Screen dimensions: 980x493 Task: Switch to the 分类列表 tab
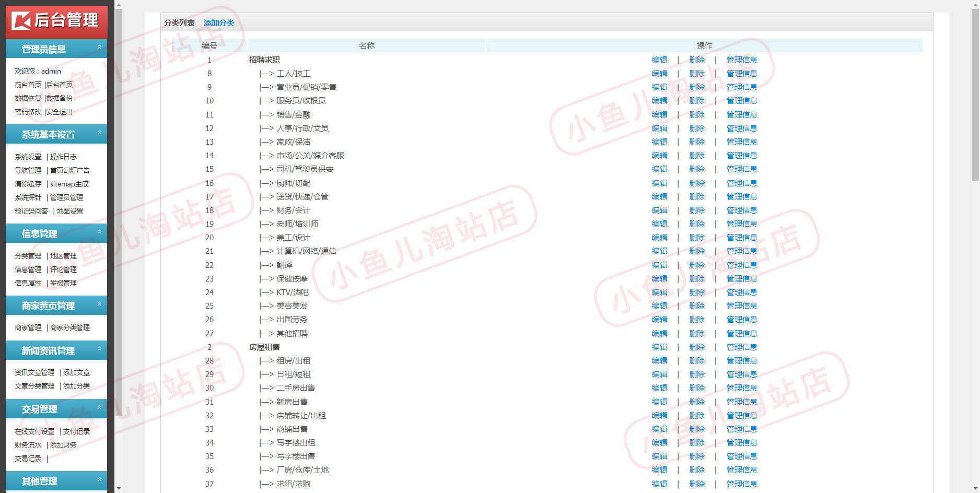179,23
